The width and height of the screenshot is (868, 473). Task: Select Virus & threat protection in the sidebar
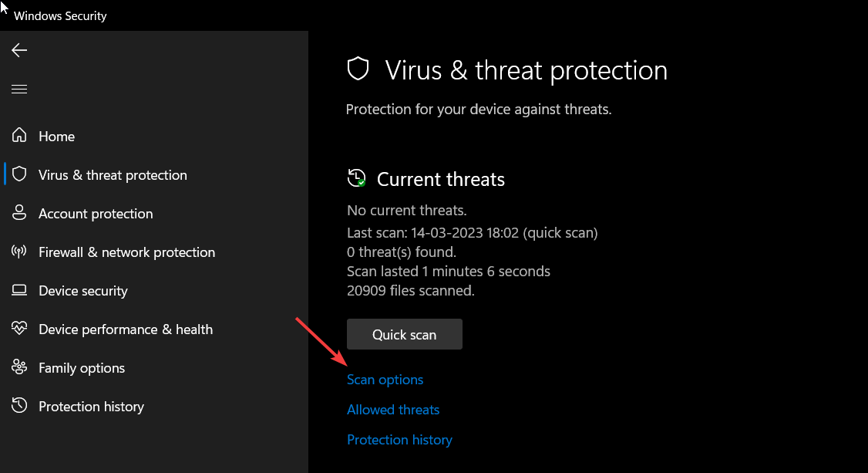coord(113,174)
